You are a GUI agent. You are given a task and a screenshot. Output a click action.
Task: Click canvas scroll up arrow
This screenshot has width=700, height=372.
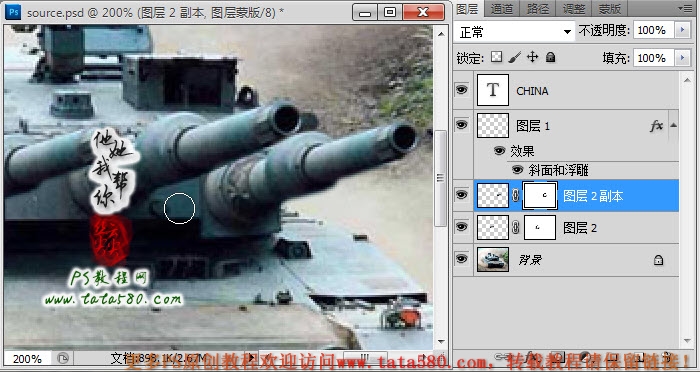[440, 34]
